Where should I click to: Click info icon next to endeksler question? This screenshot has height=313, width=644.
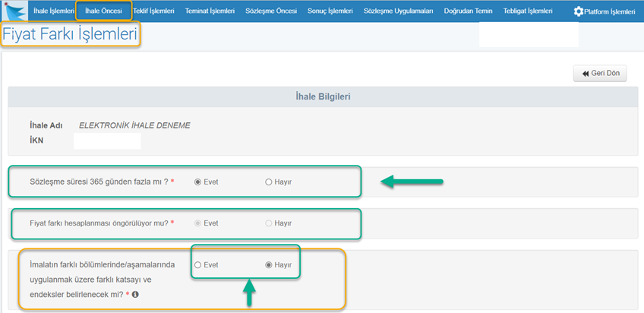click(x=135, y=294)
